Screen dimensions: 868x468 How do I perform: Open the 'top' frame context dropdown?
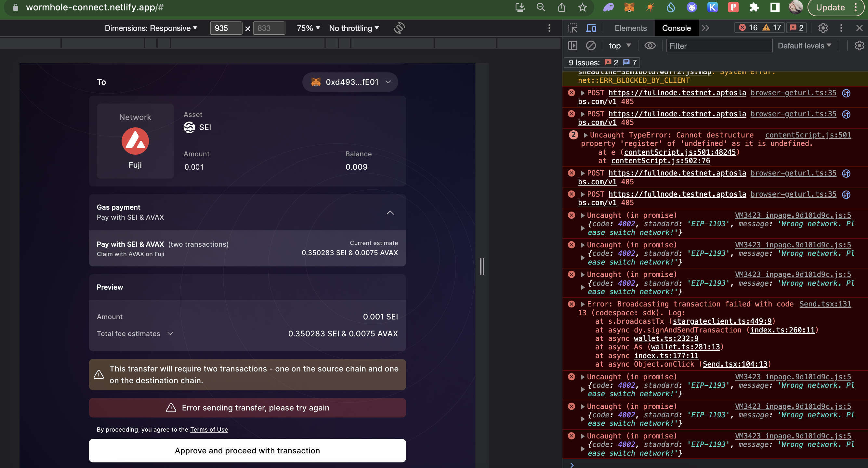click(x=619, y=45)
